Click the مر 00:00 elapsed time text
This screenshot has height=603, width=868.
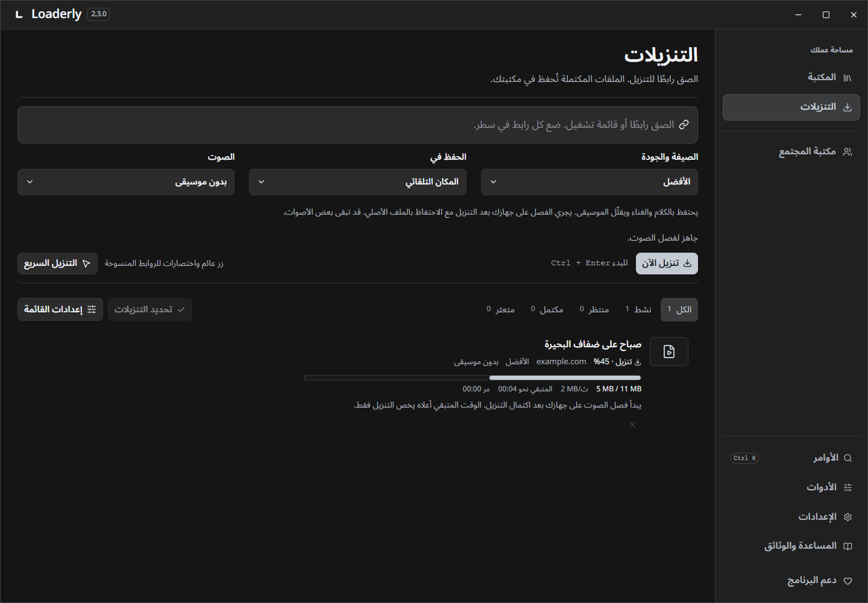point(476,389)
